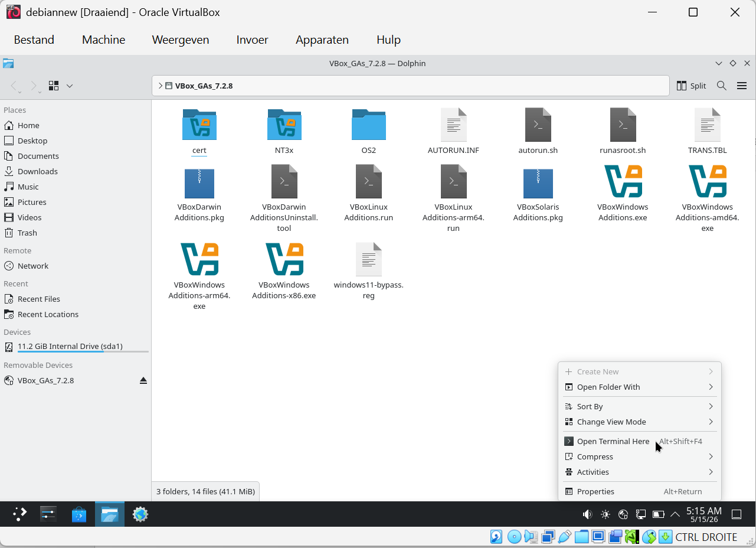
Task: Open KDE application launcher
Action: pyautogui.click(x=20, y=514)
